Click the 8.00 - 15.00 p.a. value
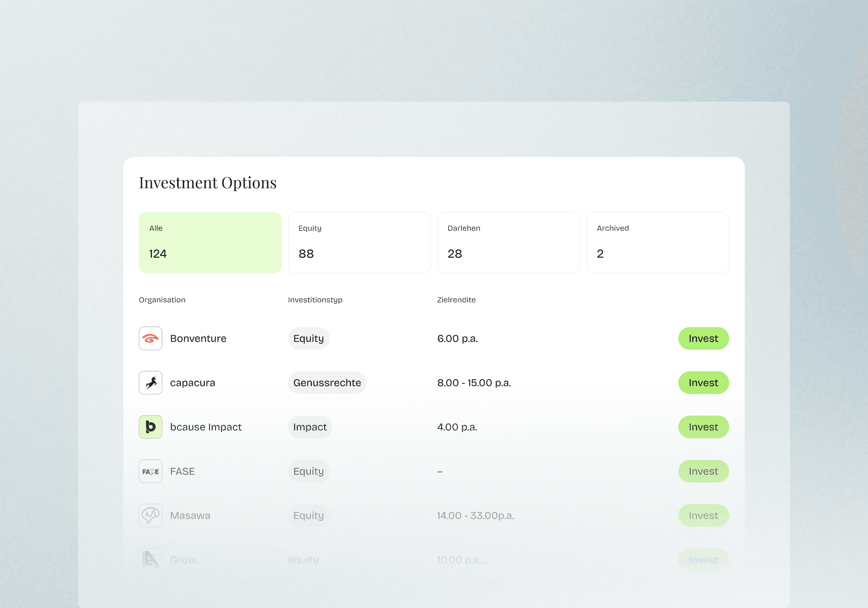The height and width of the screenshot is (608, 868). coord(474,383)
